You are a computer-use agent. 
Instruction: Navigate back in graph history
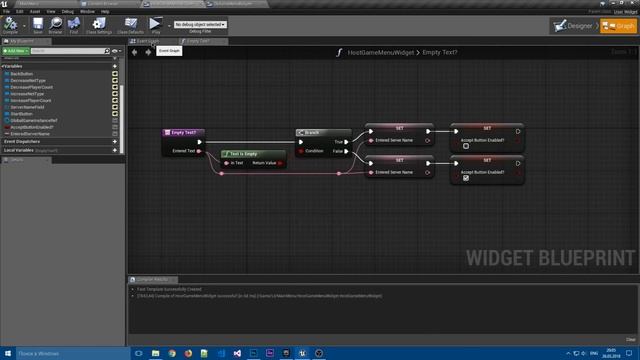[x=134, y=52]
